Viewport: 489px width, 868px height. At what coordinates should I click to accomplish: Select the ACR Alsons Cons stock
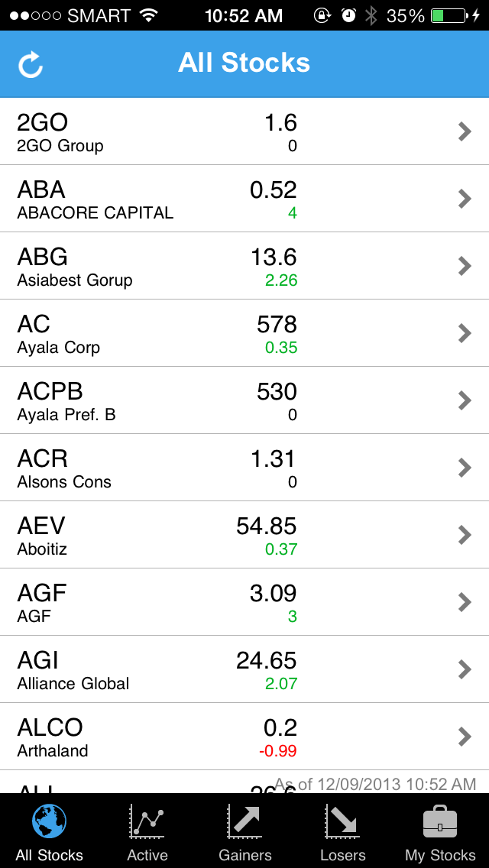tap(64, 468)
